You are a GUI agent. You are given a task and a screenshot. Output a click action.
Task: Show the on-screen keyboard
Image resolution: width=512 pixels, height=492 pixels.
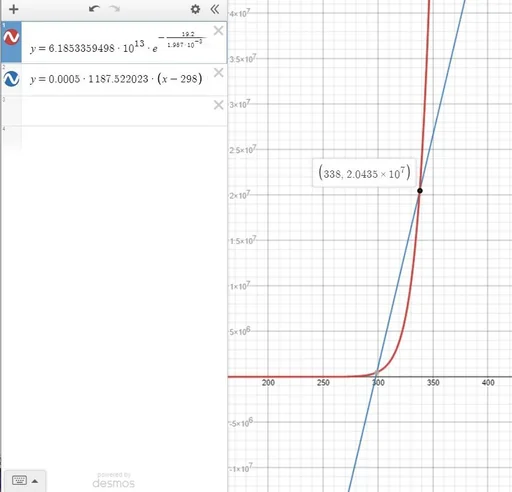(x=19, y=480)
